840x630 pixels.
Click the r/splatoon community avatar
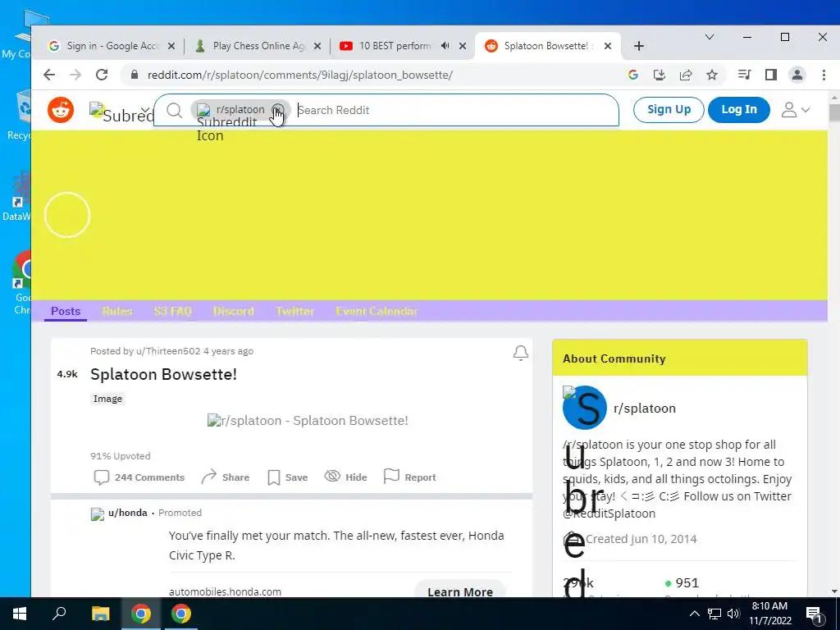584,408
